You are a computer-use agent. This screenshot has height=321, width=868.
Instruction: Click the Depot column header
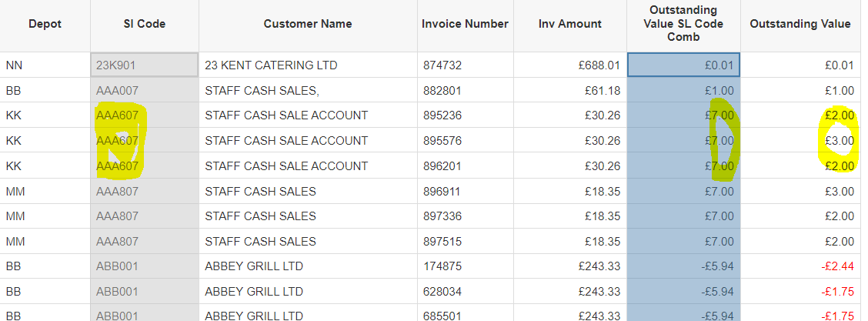45,24
